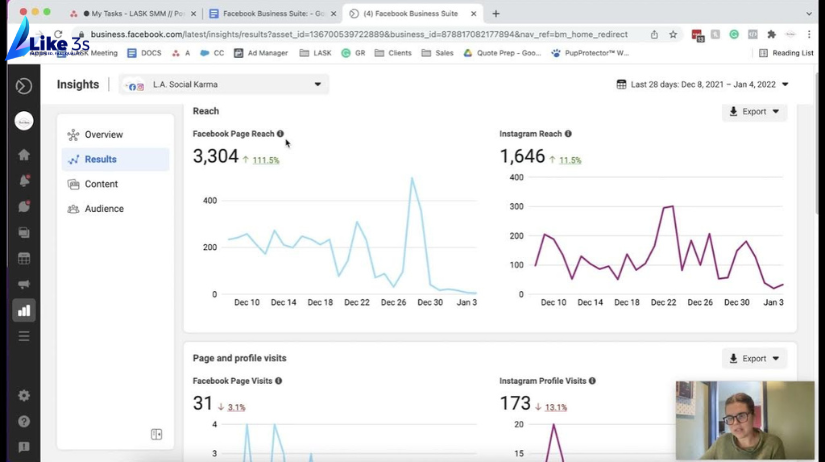Select Audience in Insights menu
Viewport: 825px width, 462px height.
(115, 209)
